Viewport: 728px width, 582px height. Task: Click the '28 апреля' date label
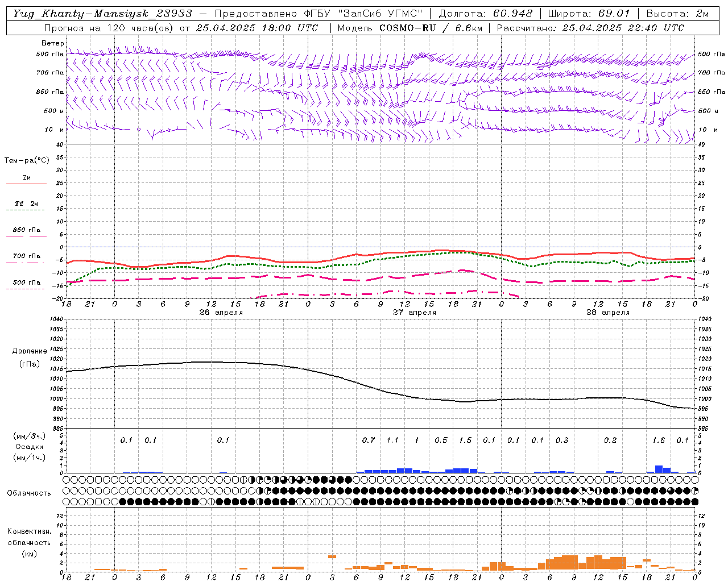point(608,313)
